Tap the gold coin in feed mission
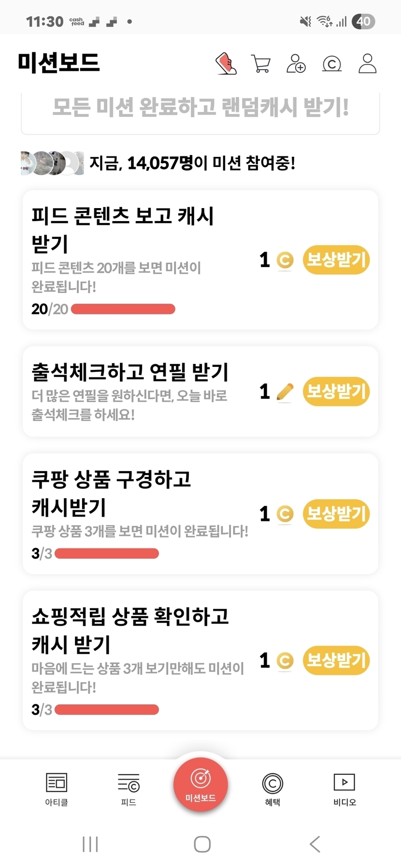Screen dimensions: 401x868 tap(285, 260)
